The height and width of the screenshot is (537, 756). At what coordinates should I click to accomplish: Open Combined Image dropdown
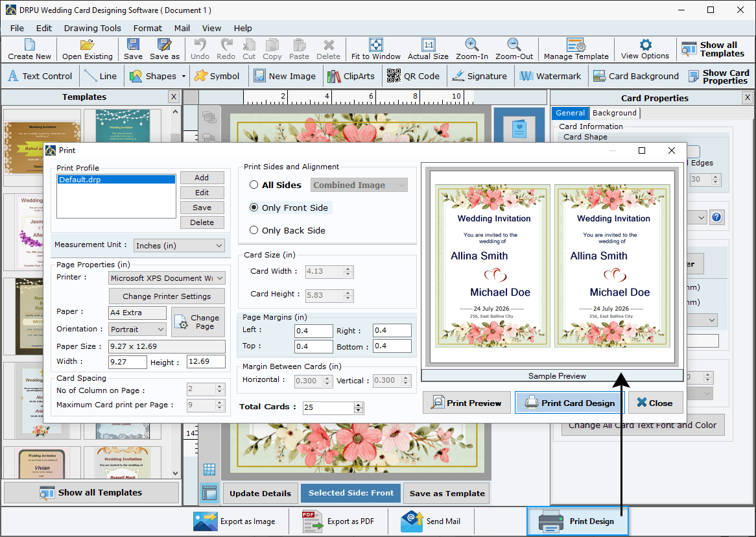tap(359, 185)
